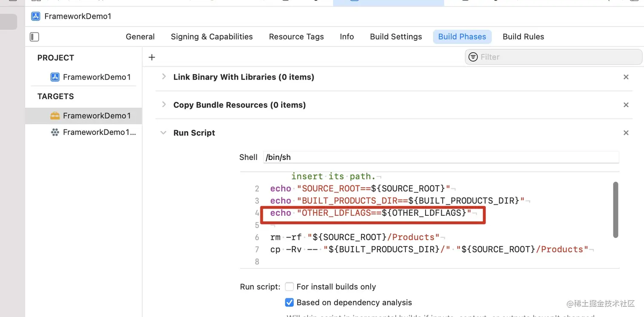The image size is (644, 317).
Task: Collapse the Run Script section
Action: (x=163, y=133)
